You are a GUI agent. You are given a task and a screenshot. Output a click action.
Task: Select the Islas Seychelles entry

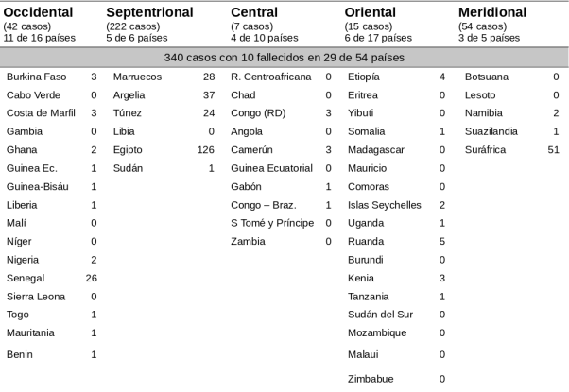(384, 205)
